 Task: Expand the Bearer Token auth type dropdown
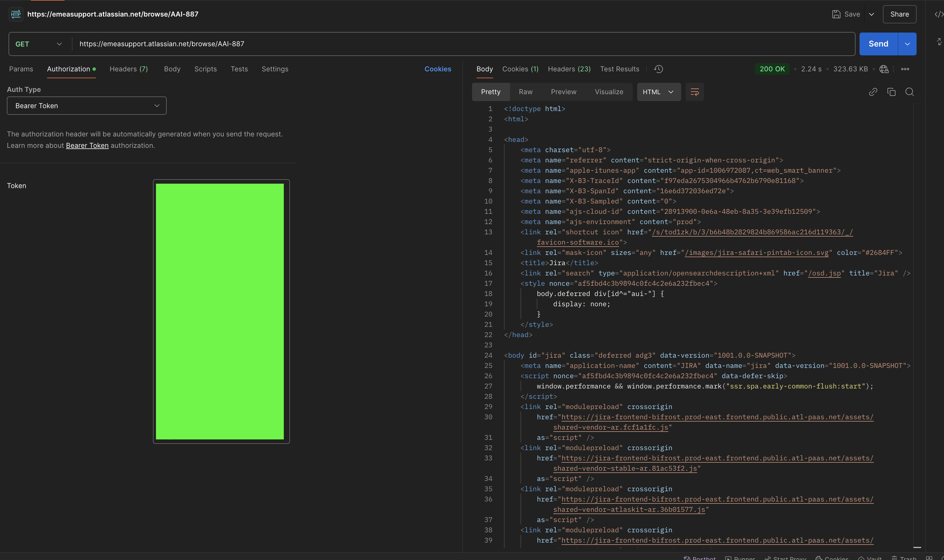pos(86,106)
